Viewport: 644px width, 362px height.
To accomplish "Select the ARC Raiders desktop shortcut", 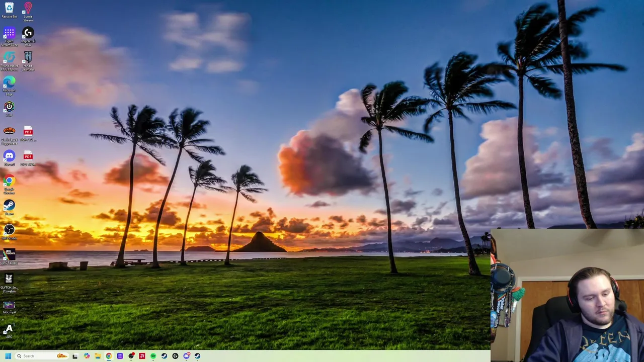I will tap(9, 257).
